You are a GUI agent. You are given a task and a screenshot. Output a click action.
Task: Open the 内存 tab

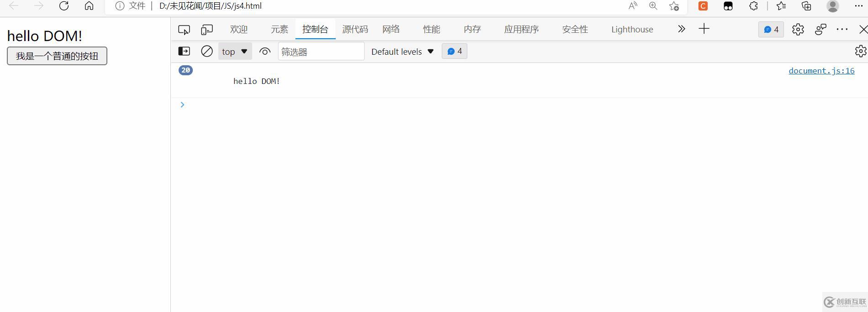pos(472,29)
